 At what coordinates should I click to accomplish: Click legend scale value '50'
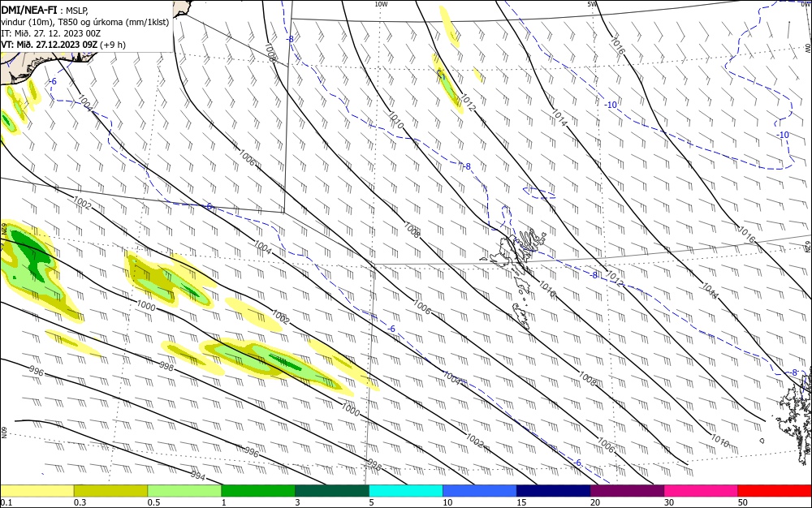coord(743,502)
